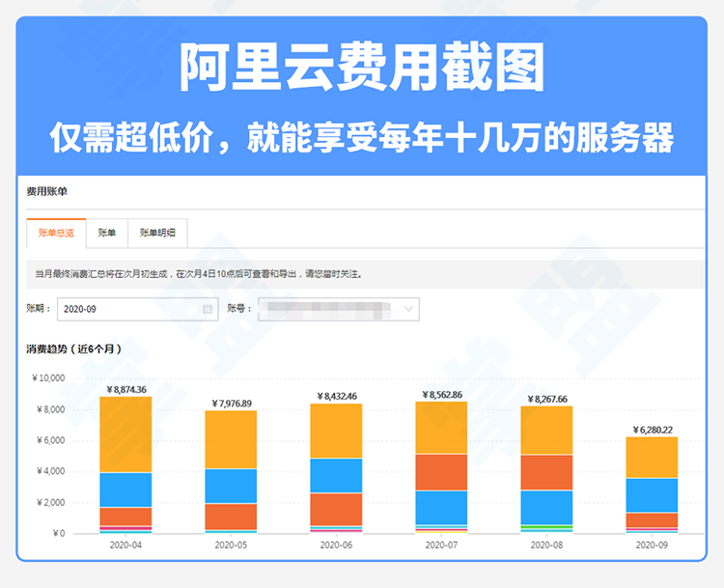Select the 账单总览 tab
The image size is (724, 588).
coord(56,233)
